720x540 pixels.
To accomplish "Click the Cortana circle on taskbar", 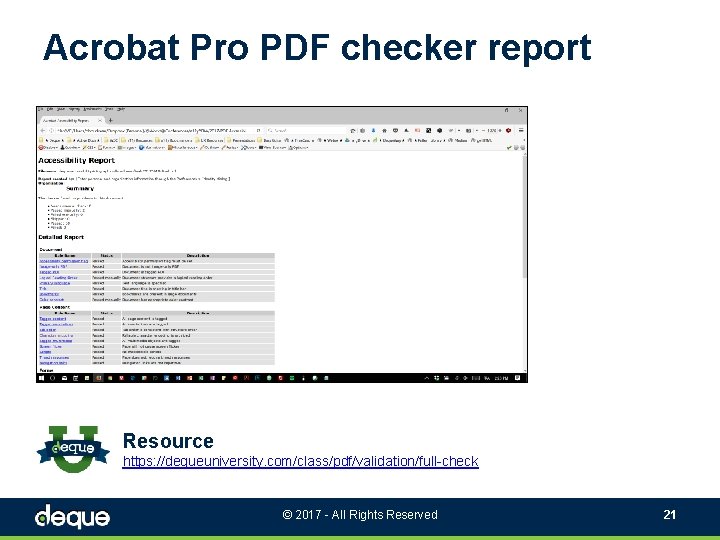I will (53, 378).
